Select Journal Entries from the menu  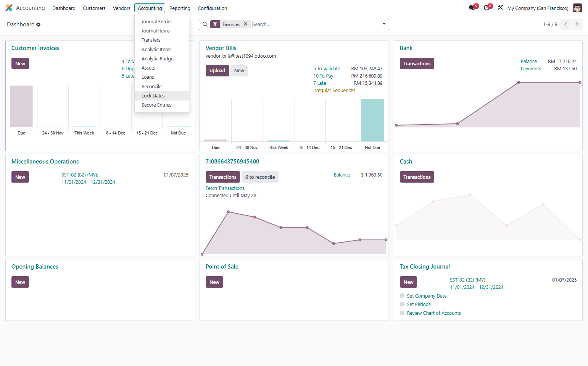click(162, 22)
